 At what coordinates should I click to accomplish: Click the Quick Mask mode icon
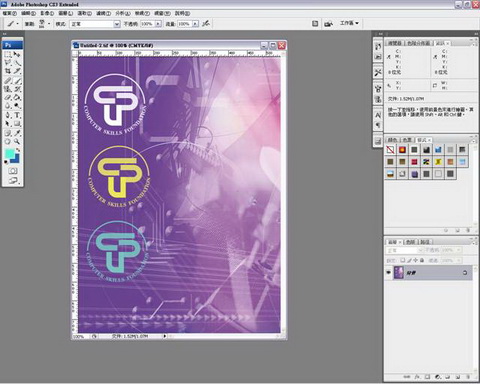[x=13, y=171]
